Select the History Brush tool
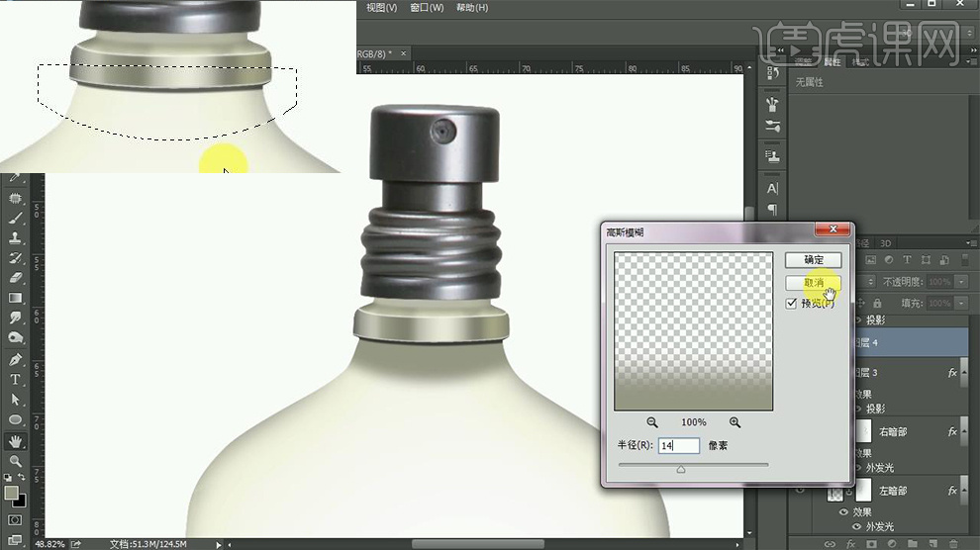This screenshot has width=980, height=550. click(x=15, y=258)
